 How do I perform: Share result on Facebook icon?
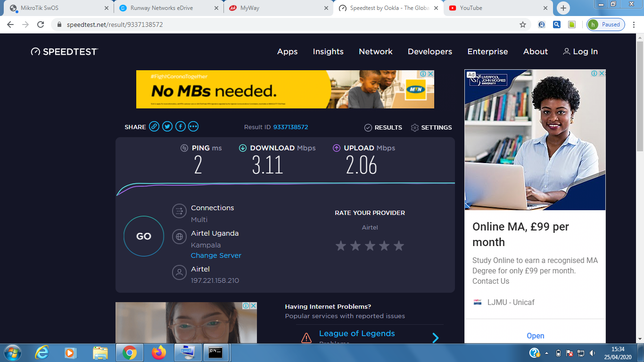point(181,126)
